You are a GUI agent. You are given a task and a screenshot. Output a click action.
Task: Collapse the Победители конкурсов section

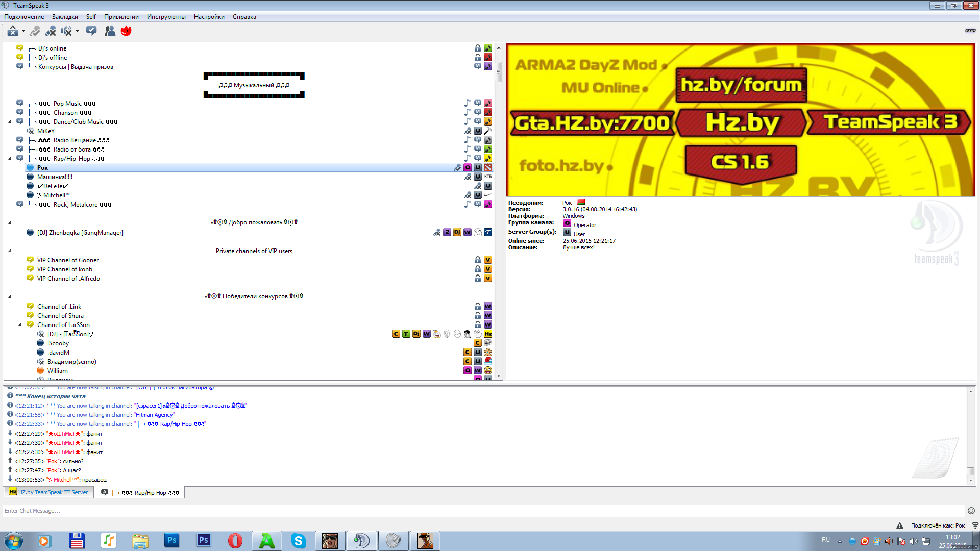click(10, 296)
